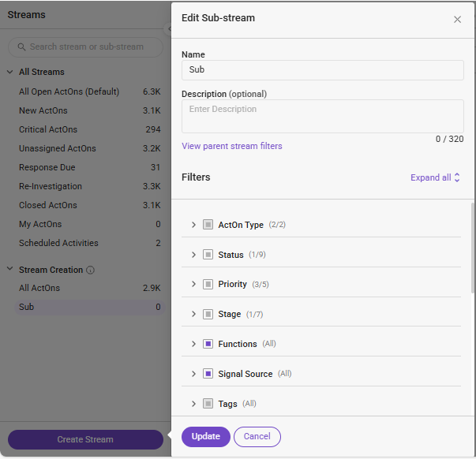Toggle the ActOn Type checkbox
The width and height of the screenshot is (476, 459).
click(x=208, y=225)
